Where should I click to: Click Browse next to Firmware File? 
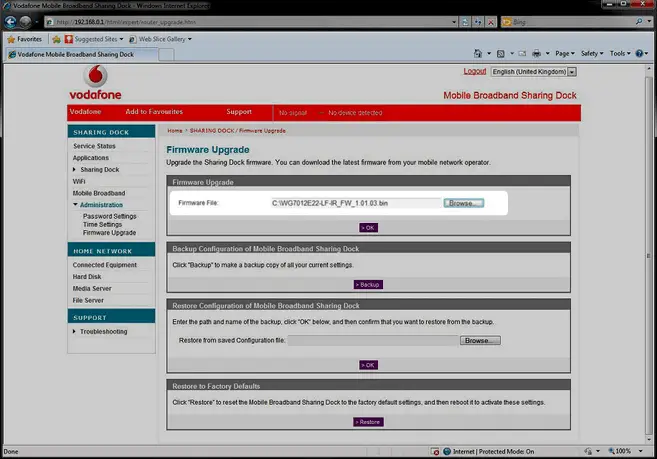(x=464, y=203)
